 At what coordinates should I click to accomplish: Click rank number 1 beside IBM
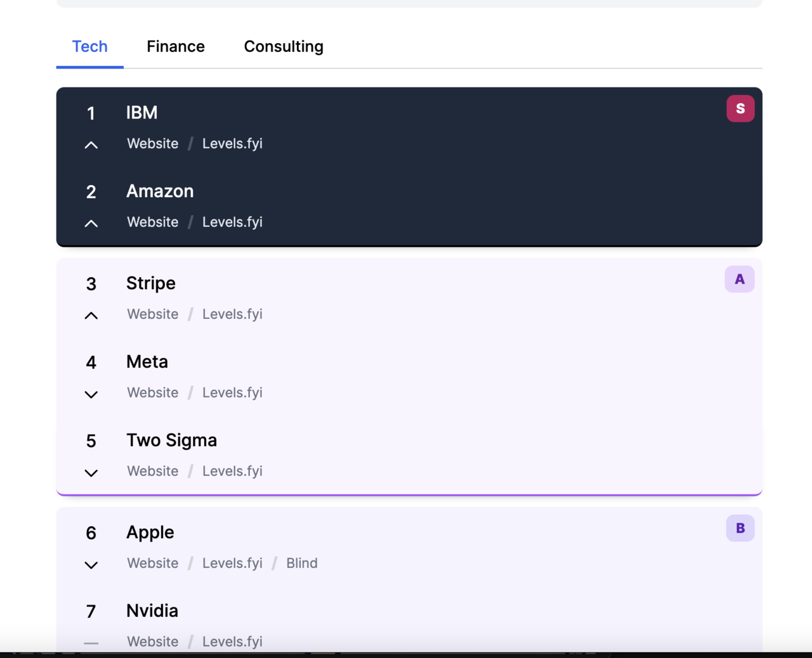click(x=91, y=113)
